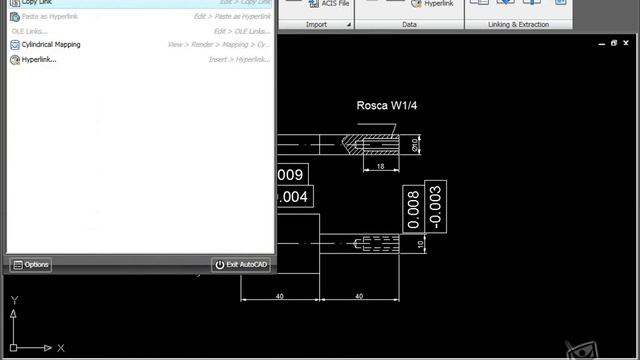
Task: Minimize the drawing window
Action: coord(602,43)
